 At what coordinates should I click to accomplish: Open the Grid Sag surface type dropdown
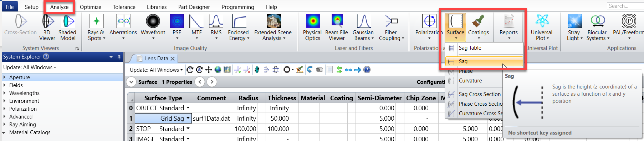pos(188,118)
